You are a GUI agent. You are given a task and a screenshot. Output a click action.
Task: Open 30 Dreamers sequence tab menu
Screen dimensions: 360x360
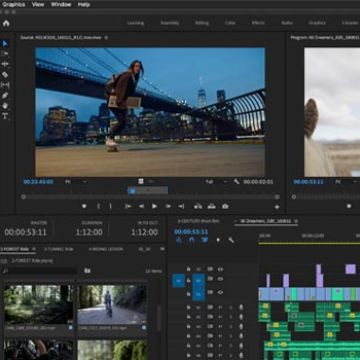coord(296,221)
